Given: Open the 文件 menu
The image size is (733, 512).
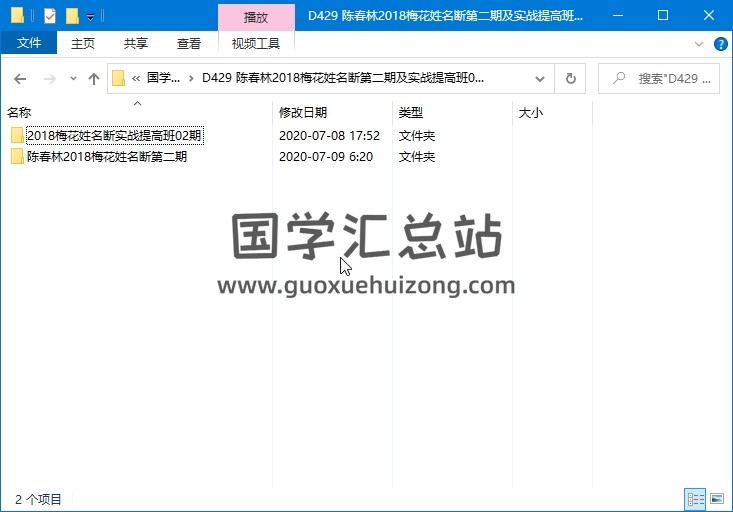Looking at the screenshot, I should click(29, 43).
